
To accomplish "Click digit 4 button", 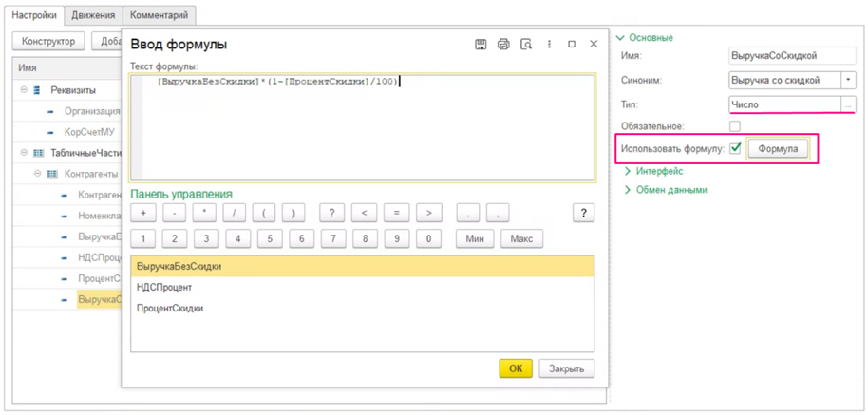I will click(238, 239).
